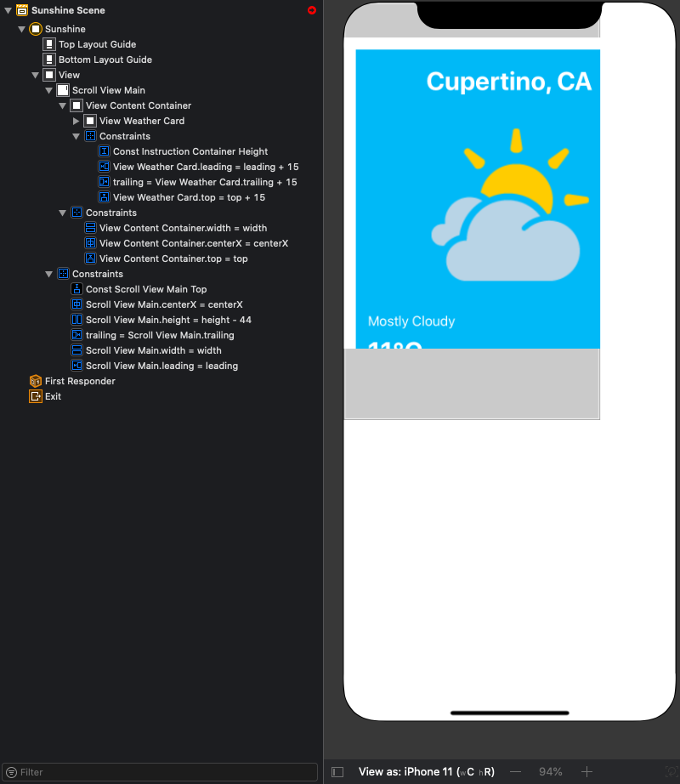Zoom out canvas with minus button

click(515, 772)
